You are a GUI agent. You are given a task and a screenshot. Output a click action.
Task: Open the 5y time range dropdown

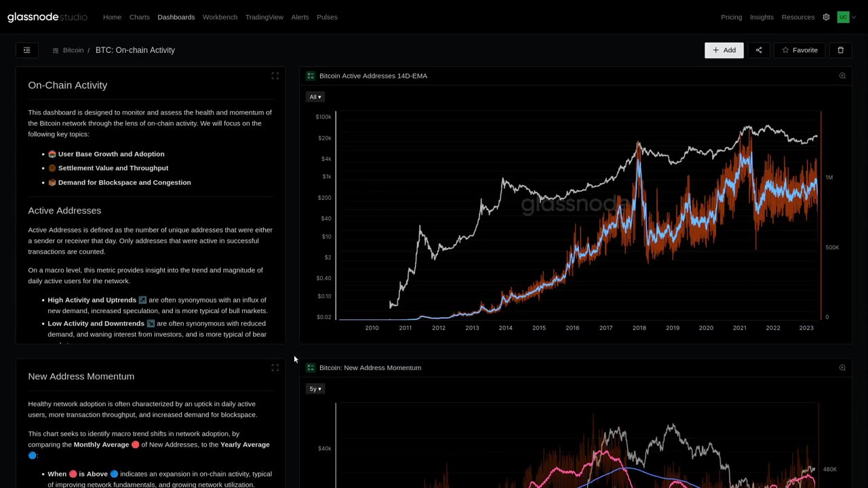point(315,388)
